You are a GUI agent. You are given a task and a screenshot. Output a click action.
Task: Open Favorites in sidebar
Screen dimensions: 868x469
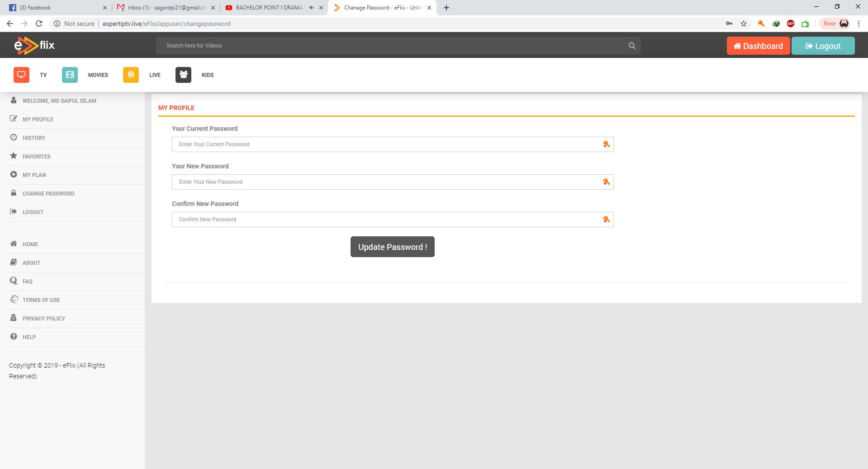pyautogui.click(x=37, y=157)
